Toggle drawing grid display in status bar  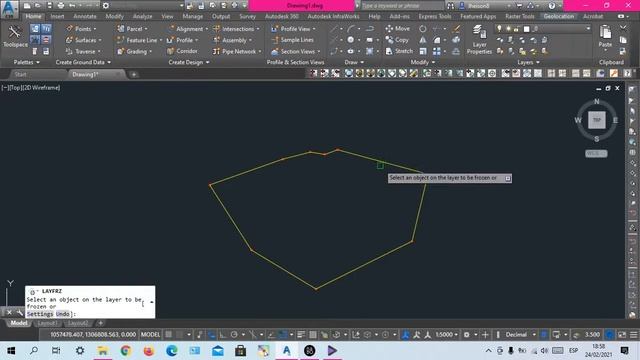click(168, 335)
